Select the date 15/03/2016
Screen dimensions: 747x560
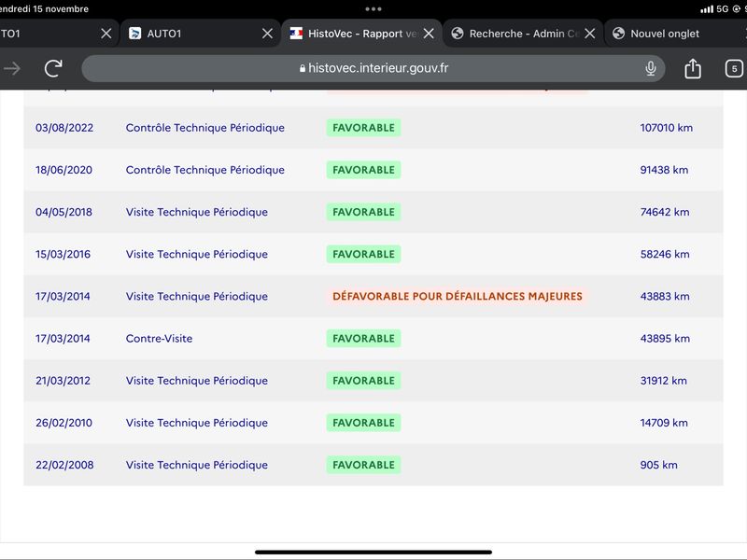pyautogui.click(x=63, y=254)
